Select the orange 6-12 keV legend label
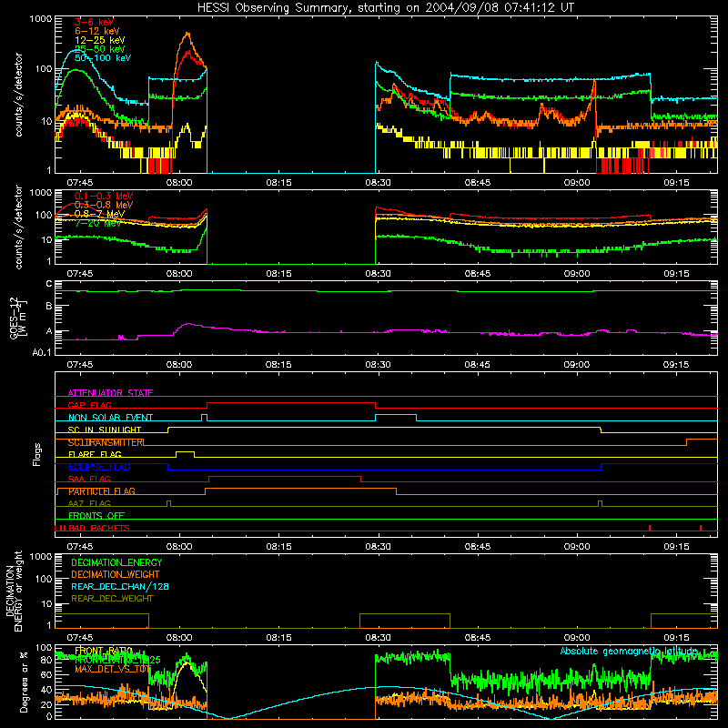The width and height of the screenshot is (728, 728). 97,31
